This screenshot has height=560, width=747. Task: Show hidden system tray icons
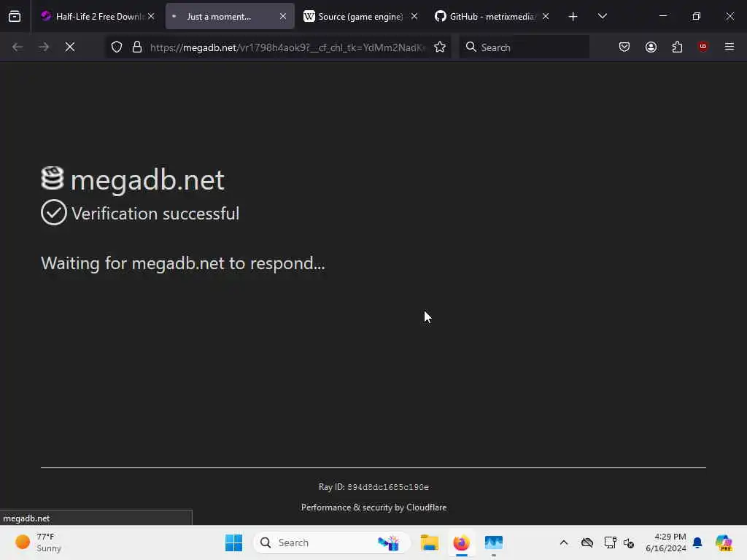(564, 542)
